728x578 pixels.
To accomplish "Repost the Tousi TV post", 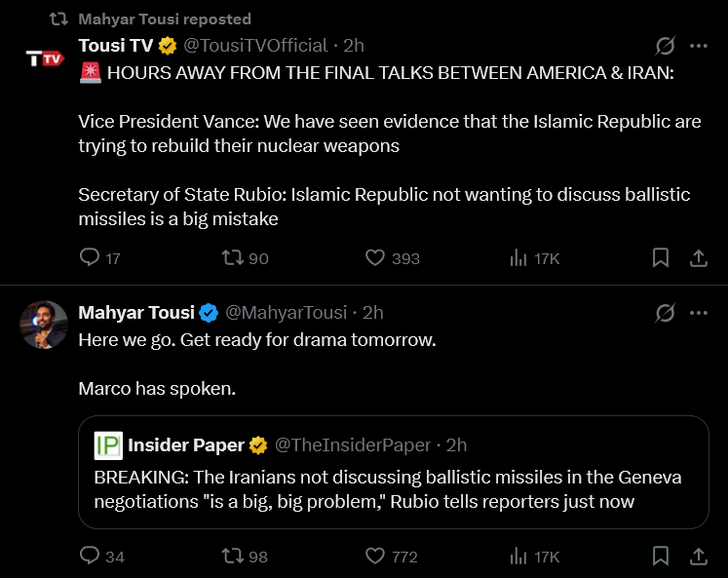I will coord(232,258).
